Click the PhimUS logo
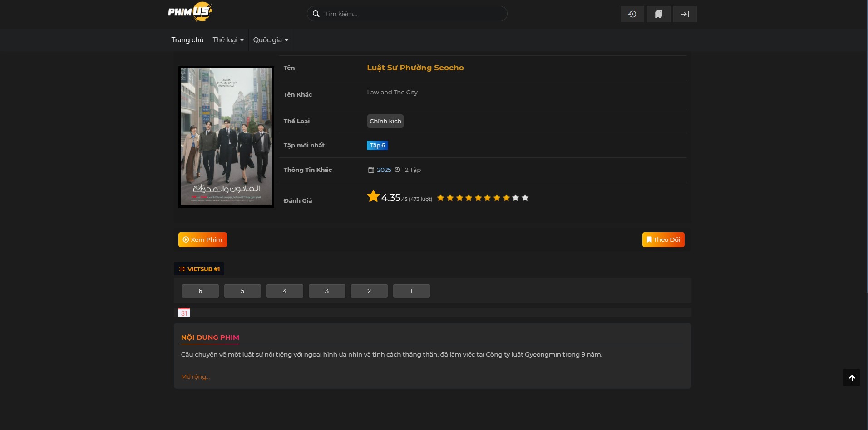 tap(190, 12)
